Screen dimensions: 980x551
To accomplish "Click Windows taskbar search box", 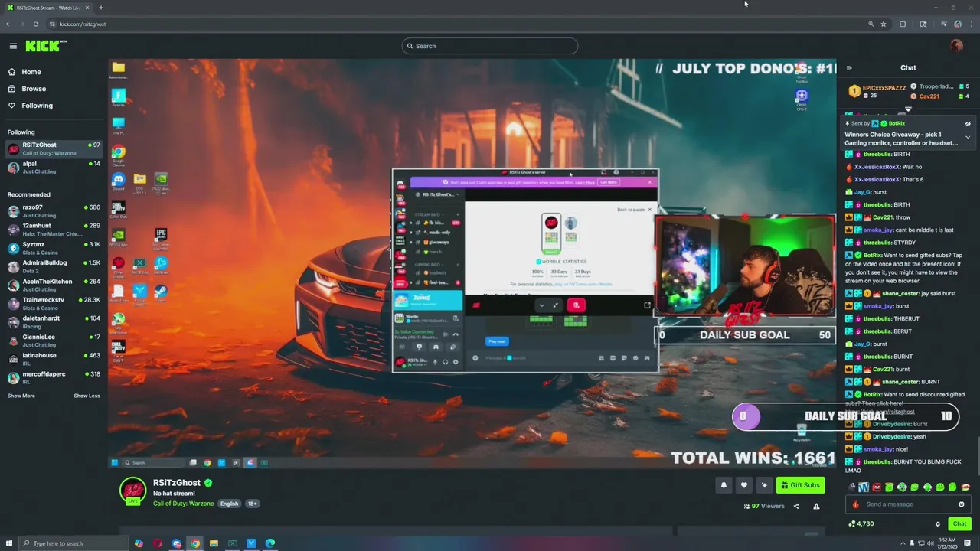I will coord(73,543).
